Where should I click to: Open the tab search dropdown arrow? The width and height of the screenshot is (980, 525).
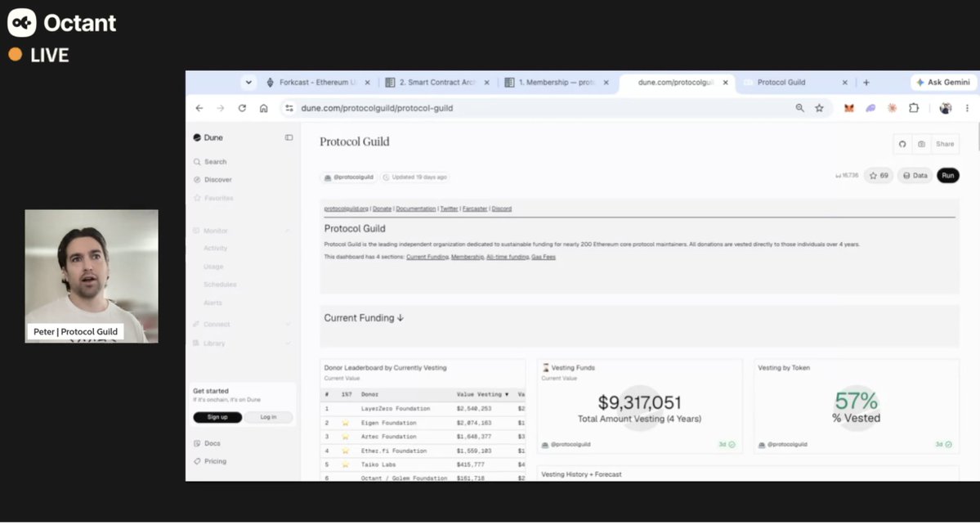(x=248, y=83)
